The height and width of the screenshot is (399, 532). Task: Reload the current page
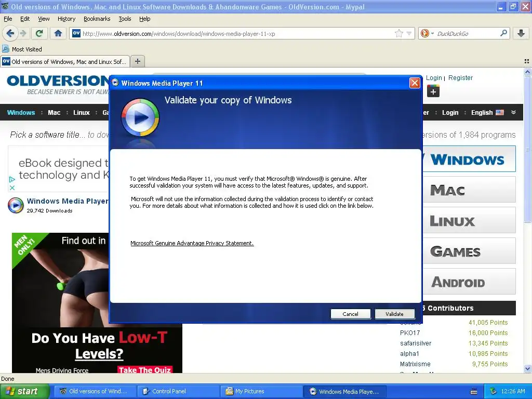[x=39, y=33]
